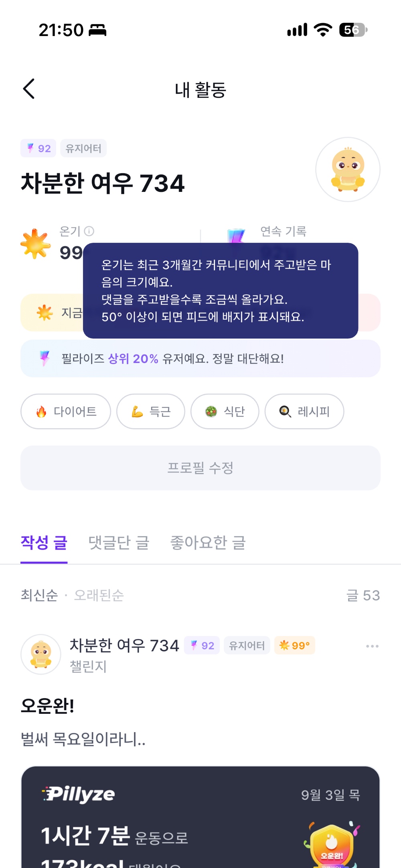Tap the 프로필 수정 button
Screen dimensions: 401x868
(x=200, y=468)
